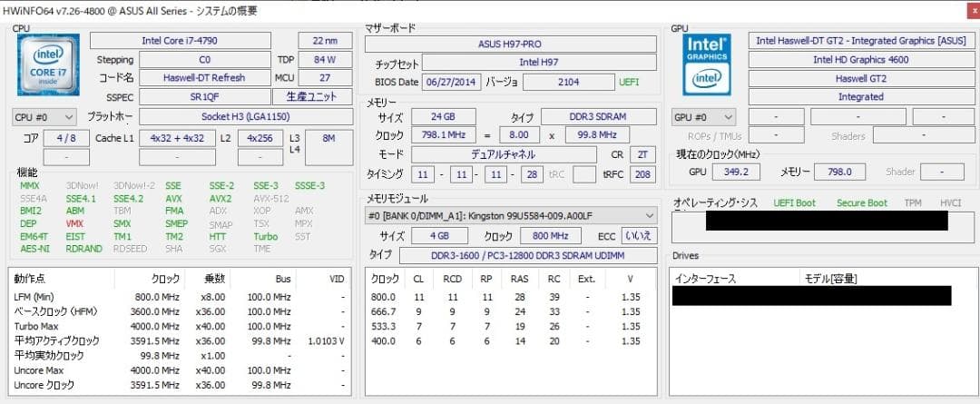Click the Intel Core i7 CPU logo
Image resolution: width=980 pixels, height=404 pixels.
click(48, 65)
